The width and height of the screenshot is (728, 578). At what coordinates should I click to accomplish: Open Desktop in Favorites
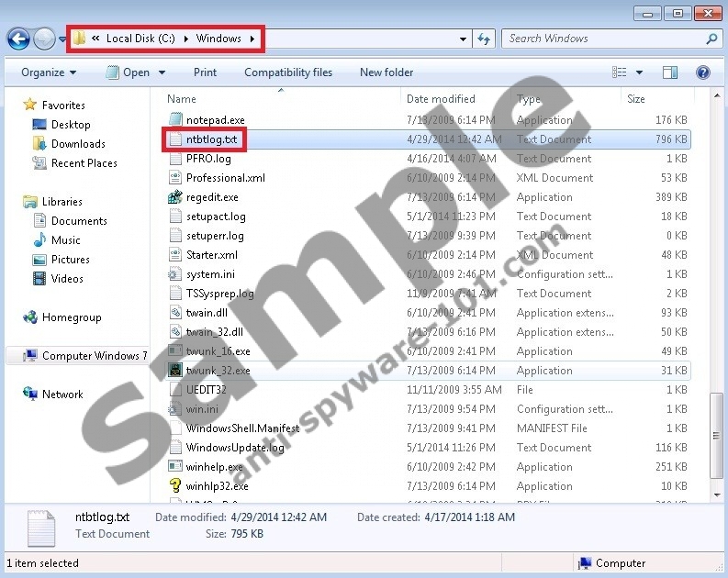[x=71, y=125]
